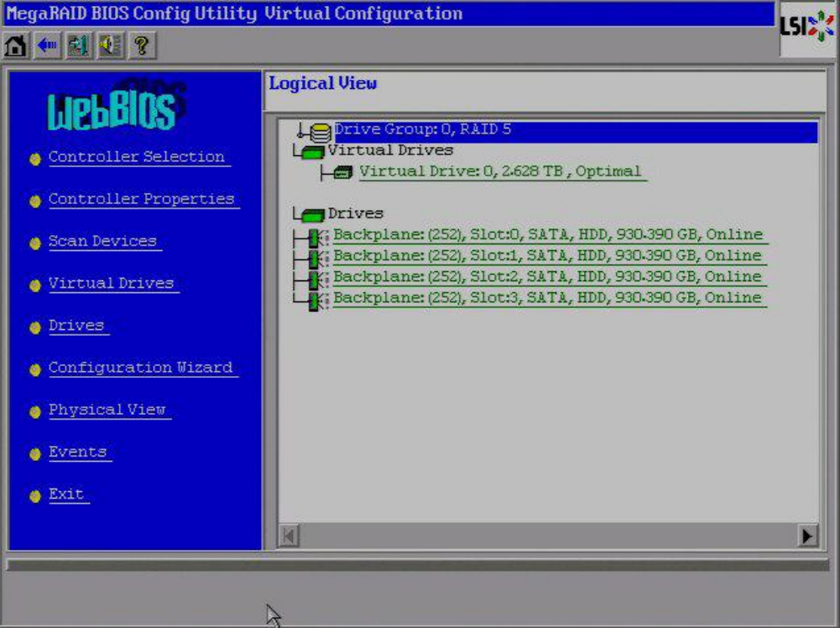Image resolution: width=840 pixels, height=628 pixels.
Task: Select the Drive Group 0 disk stack icon
Action: pyautogui.click(x=319, y=131)
